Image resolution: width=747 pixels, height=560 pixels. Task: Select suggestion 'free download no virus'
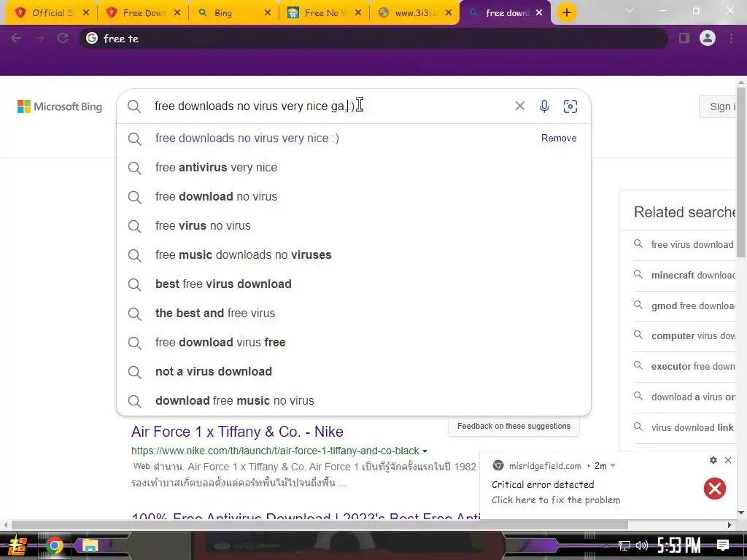[x=354, y=197]
